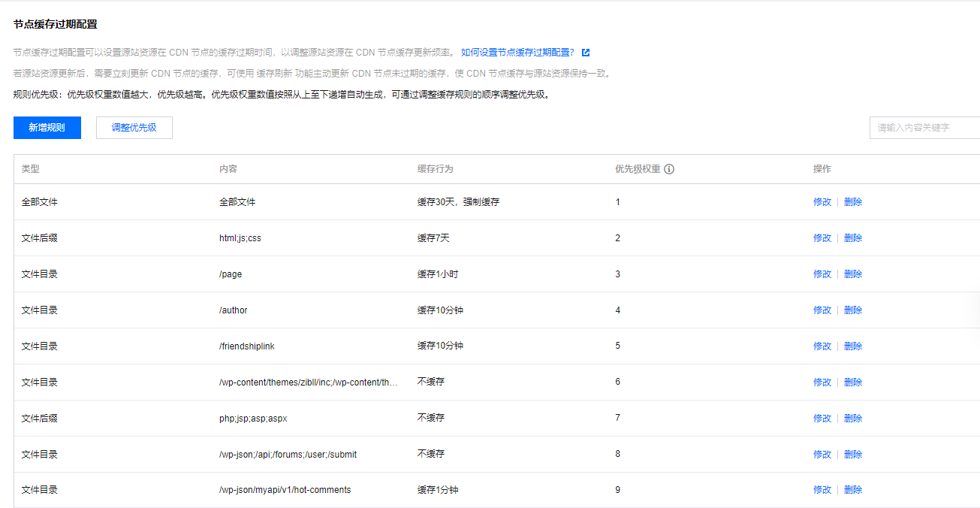Click the 操作 column header

coord(822,168)
